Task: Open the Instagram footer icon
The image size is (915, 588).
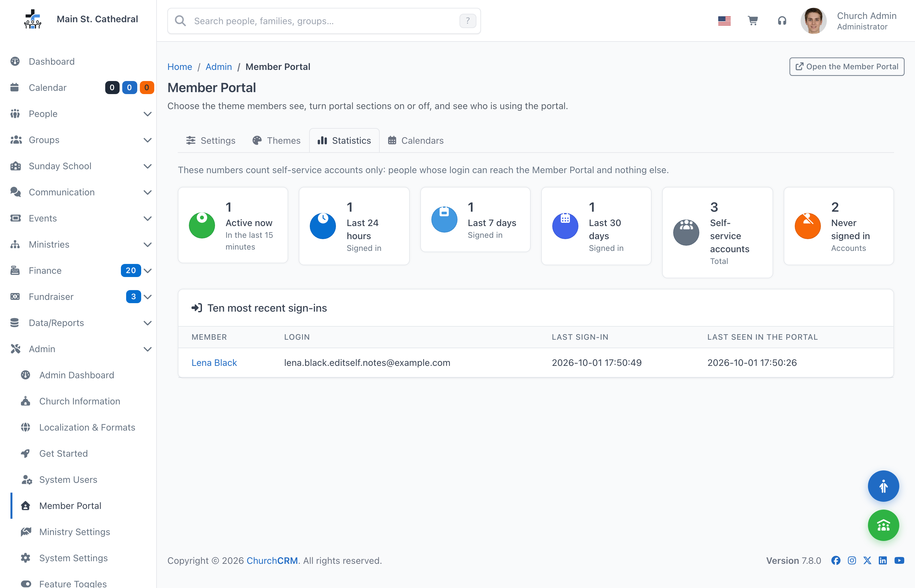Action: point(852,560)
